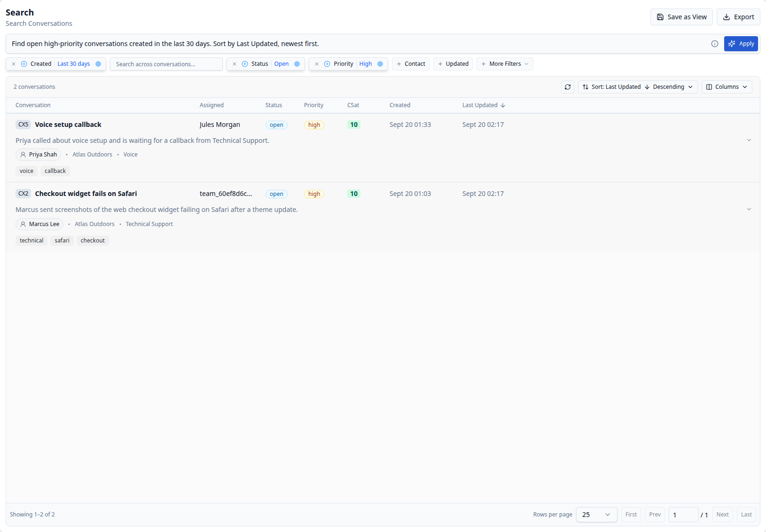
Task: Toggle the blue dot on the Priority filter
Action: [x=380, y=64]
